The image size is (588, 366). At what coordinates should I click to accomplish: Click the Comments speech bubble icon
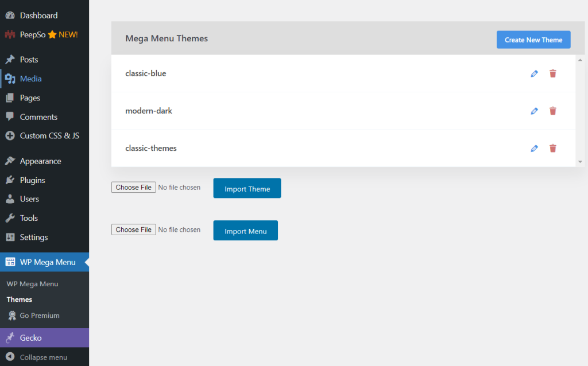coord(10,116)
